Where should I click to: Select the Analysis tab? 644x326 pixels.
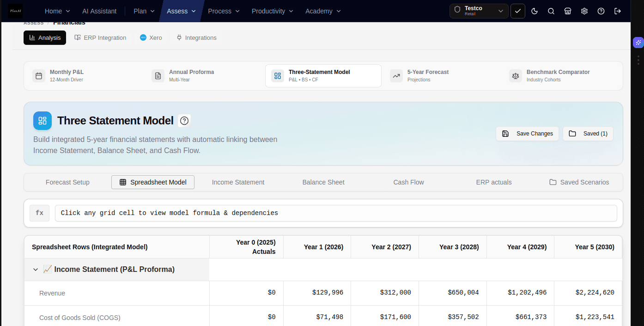[45, 37]
